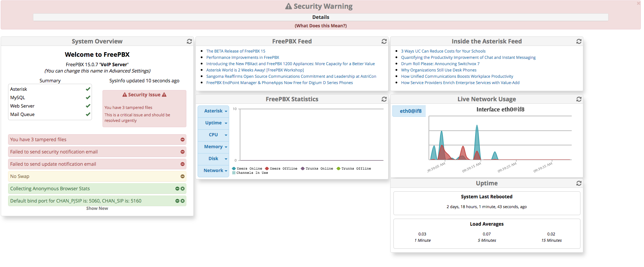Open 'Organizations Still Use Desk Phones' article
644x267 pixels.
(x=439, y=70)
